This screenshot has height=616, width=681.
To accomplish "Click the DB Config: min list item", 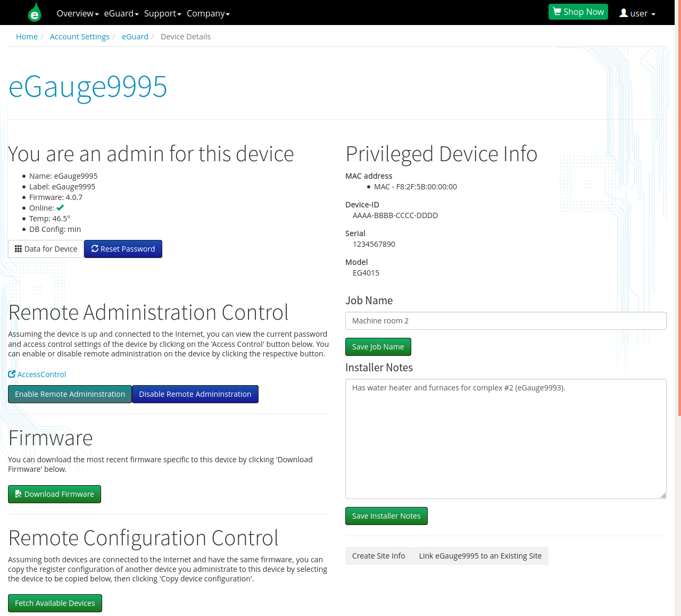I will click(55, 229).
